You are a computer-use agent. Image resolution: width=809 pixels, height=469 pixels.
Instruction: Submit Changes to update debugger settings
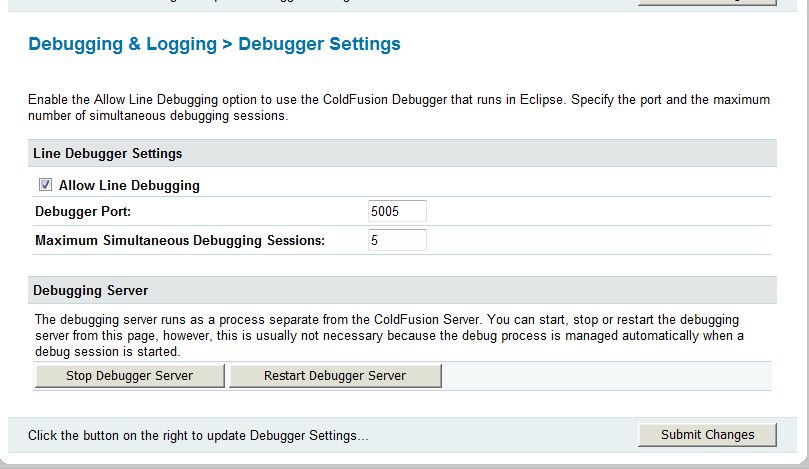click(x=707, y=434)
